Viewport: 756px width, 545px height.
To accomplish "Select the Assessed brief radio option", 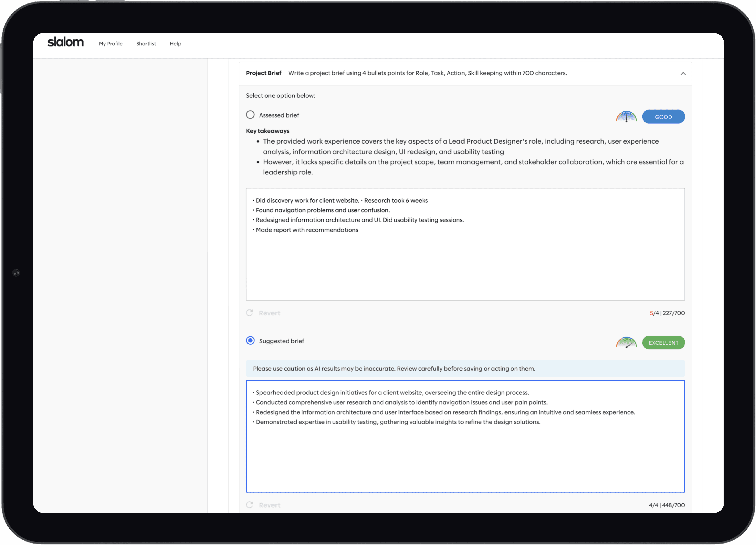I will coord(250,115).
